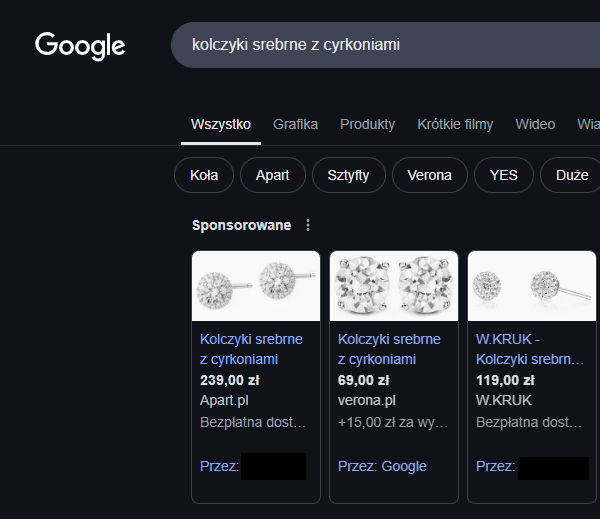Screen dimensions: 600x519
Task: Choose the Verona filter chip
Action: click(429, 175)
